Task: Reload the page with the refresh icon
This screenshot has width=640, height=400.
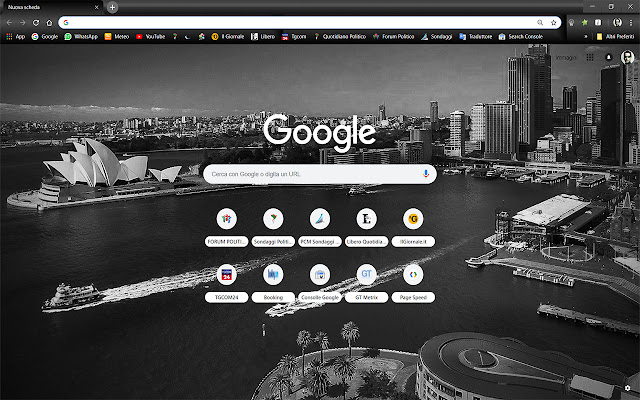Action: coord(36,22)
